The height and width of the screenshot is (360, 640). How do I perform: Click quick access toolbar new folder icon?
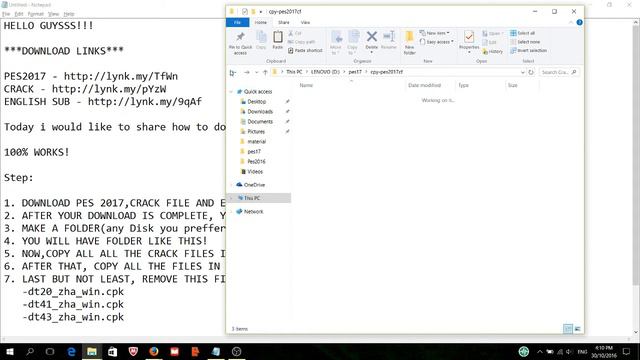(253, 11)
